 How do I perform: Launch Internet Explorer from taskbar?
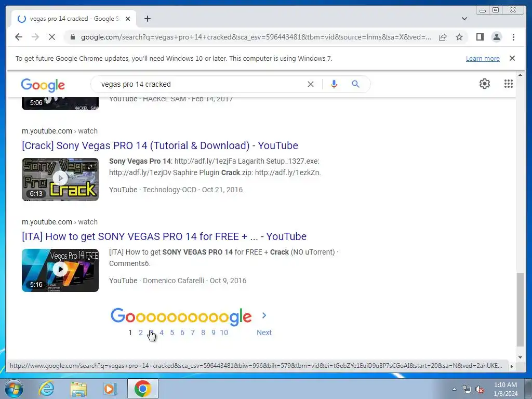coord(46,389)
